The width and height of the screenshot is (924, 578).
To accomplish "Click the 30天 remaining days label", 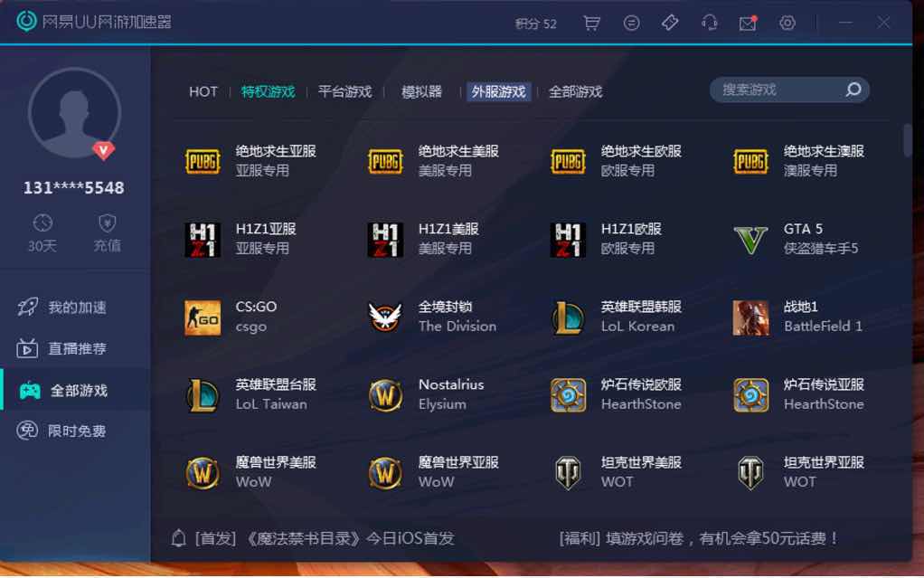I will (42, 245).
